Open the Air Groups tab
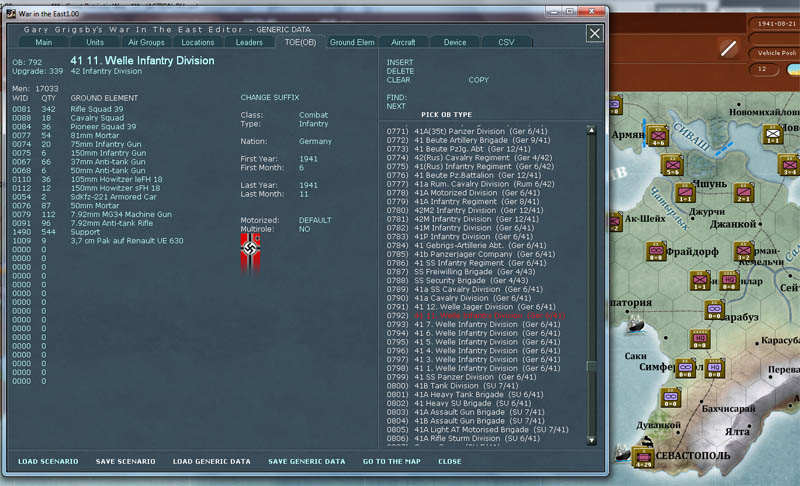Screen dimensions: 800x486 (x=146, y=42)
